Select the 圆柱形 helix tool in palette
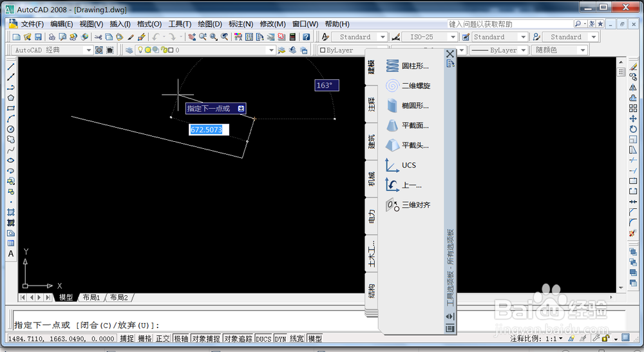 point(408,66)
